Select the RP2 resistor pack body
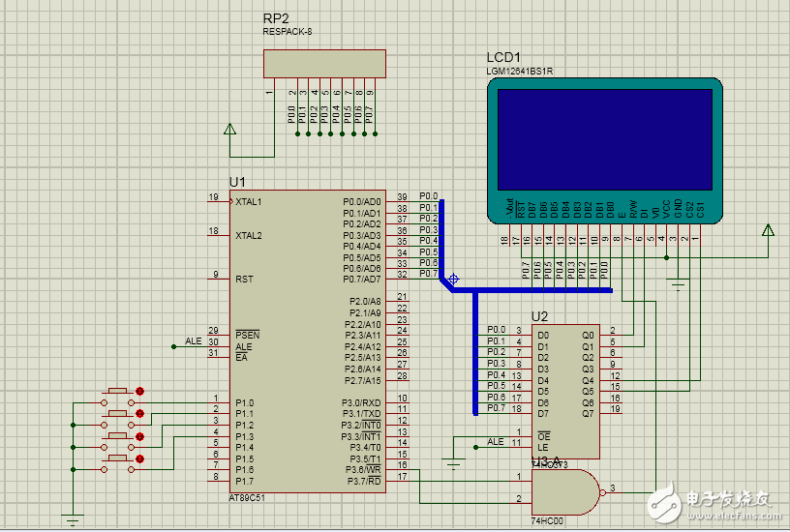This screenshot has width=790, height=532. (324, 64)
